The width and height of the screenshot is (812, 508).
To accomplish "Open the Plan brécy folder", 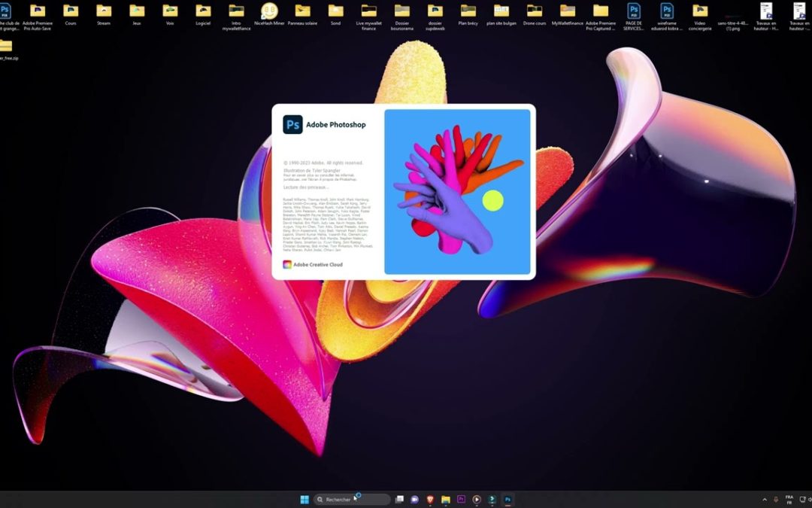I will tap(468, 14).
